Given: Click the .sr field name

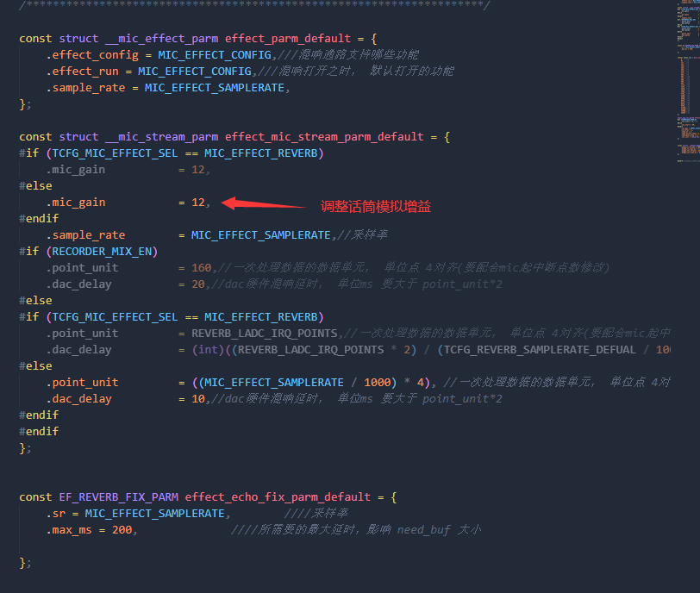Looking at the screenshot, I should pyautogui.click(x=56, y=514).
